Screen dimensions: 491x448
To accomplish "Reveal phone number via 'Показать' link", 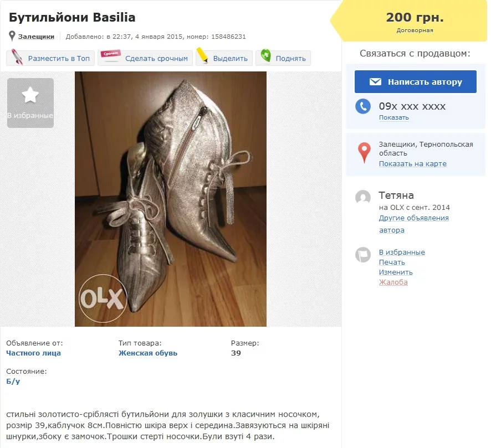I will tap(393, 117).
